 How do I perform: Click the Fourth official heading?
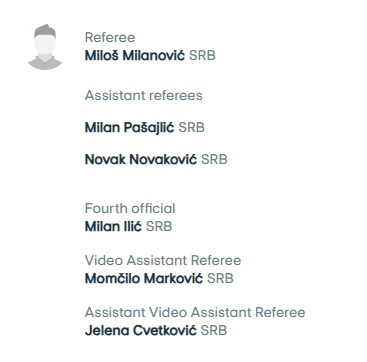[130, 209]
